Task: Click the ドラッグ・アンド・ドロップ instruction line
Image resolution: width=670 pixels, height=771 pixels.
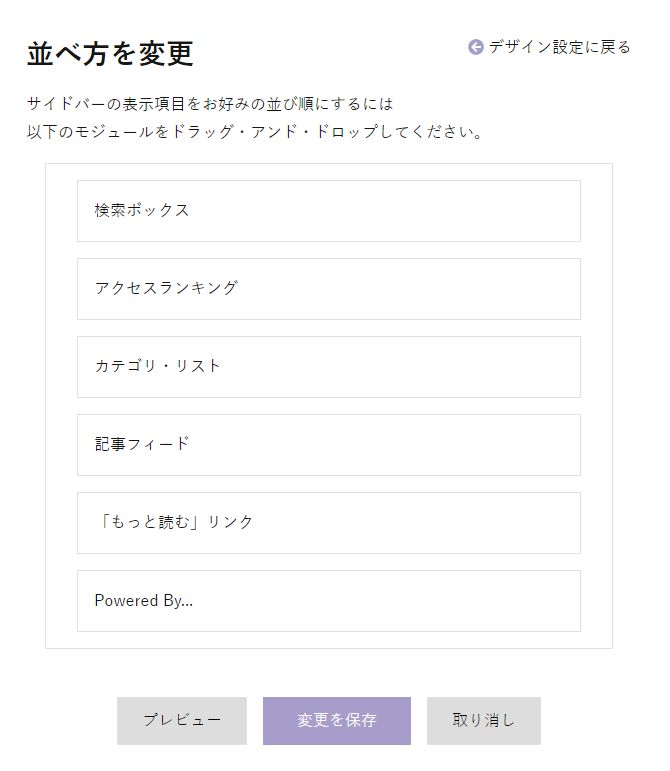Action: pyautogui.click(x=255, y=132)
